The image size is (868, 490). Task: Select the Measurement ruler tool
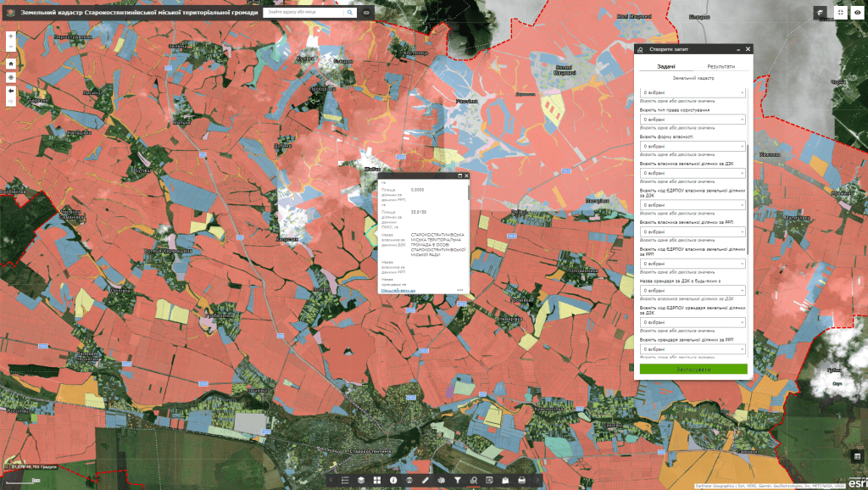click(x=426, y=480)
